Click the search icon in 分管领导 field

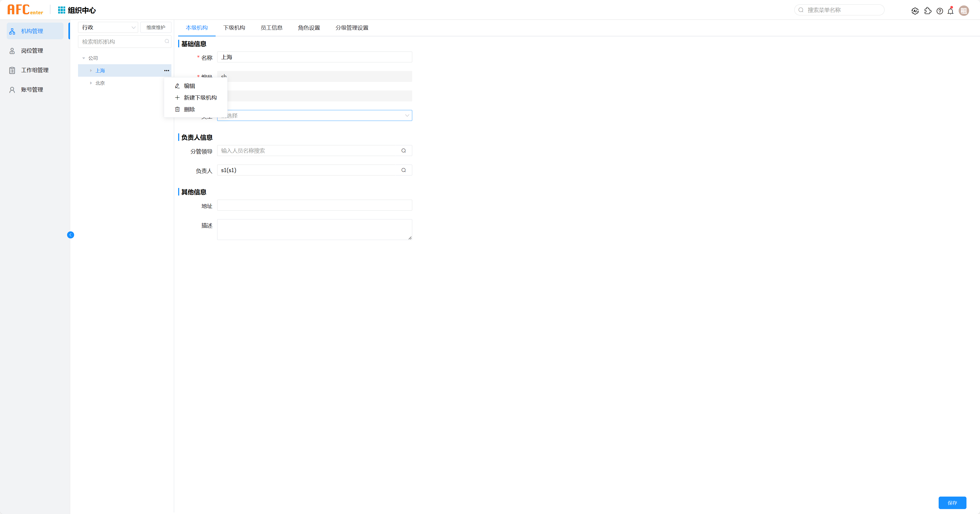pyautogui.click(x=404, y=151)
